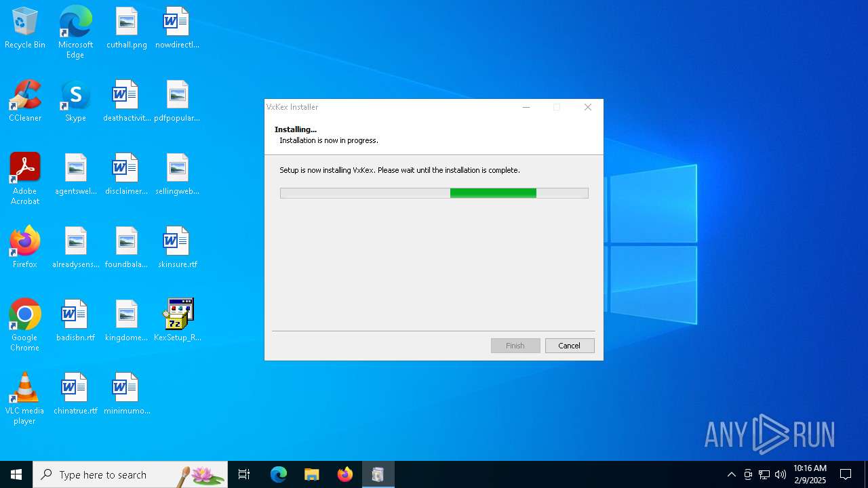Select the Adobe Acrobat desktop shortcut

(25, 179)
